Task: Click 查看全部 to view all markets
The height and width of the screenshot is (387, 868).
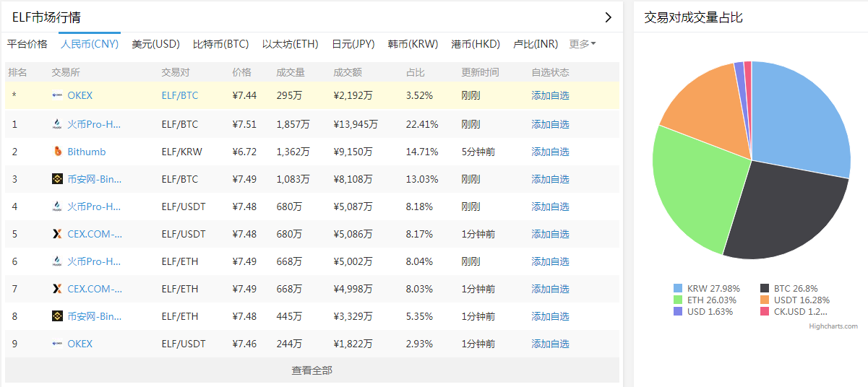Action: (312, 370)
